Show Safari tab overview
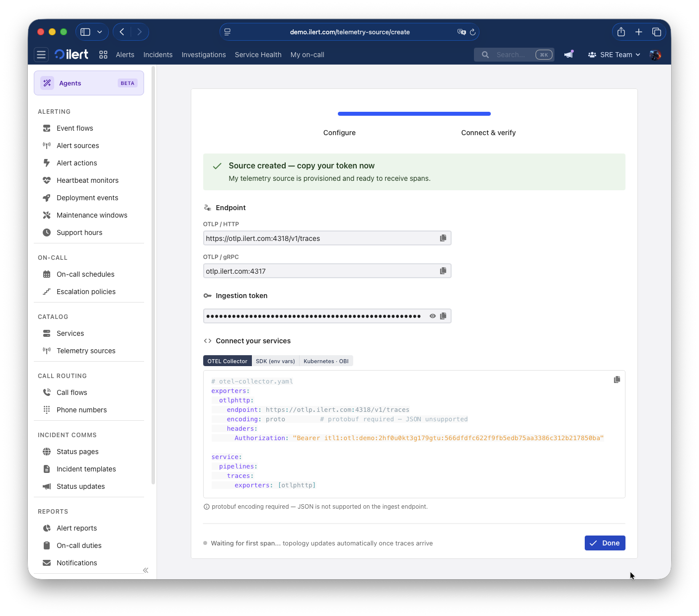Viewport: 699px width, 616px height. [657, 32]
